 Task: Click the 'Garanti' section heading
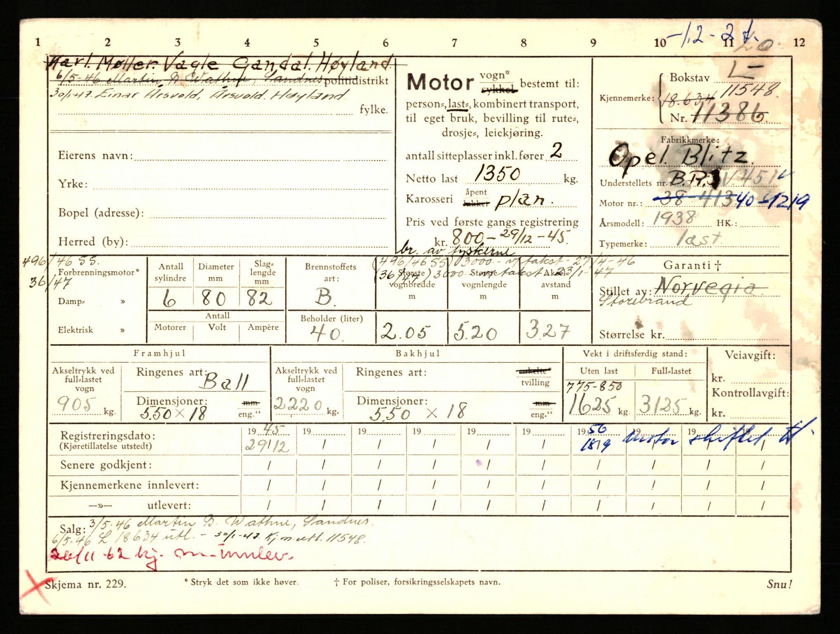point(692,265)
